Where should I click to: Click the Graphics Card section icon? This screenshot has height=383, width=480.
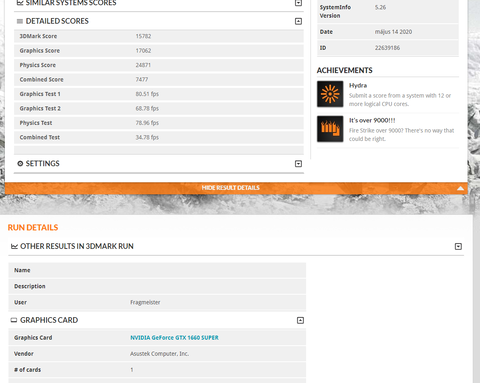click(14, 320)
